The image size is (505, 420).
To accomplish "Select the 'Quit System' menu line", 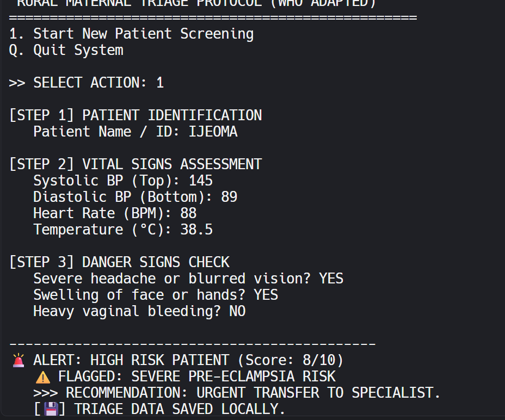I will click(66, 50).
